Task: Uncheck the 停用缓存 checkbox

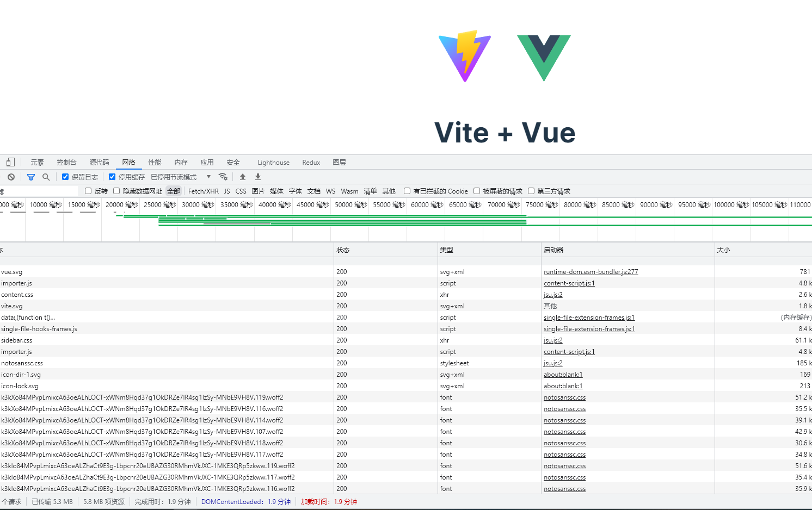Action: click(x=112, y=177)
